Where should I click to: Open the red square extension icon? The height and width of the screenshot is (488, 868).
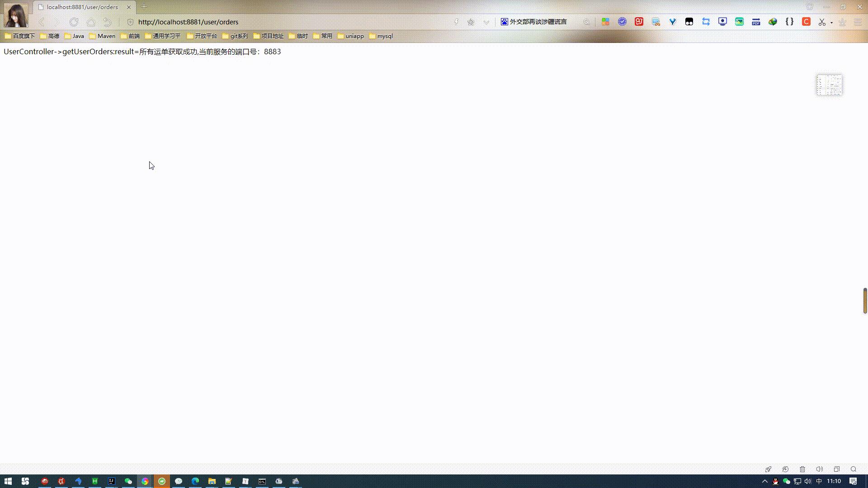click(x=639, y=21)
